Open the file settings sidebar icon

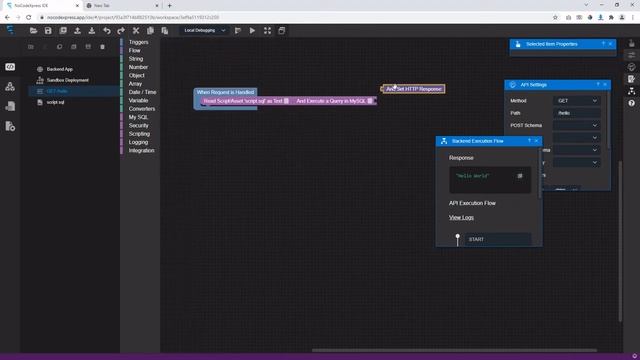[x=10, y=126]
